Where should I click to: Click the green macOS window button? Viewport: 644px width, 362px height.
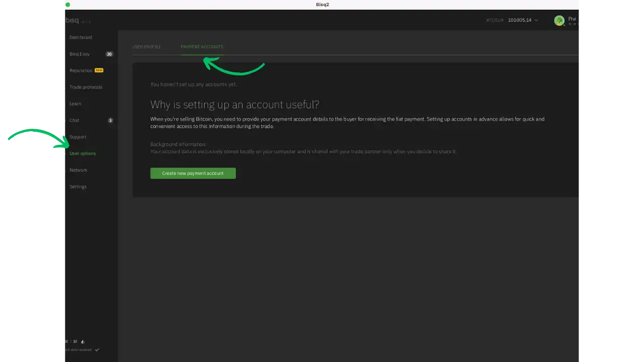[x=68, y=5]
